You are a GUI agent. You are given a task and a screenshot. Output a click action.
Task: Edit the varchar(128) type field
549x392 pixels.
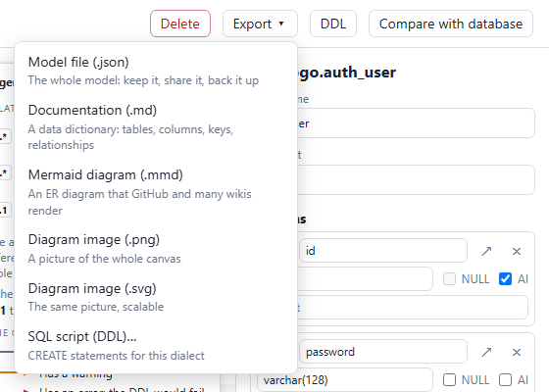coord(345,380)
